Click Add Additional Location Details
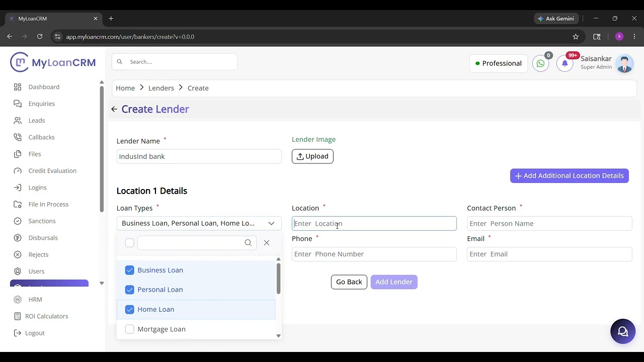Viewport: 644px width, 362px height. click(570, 175)
